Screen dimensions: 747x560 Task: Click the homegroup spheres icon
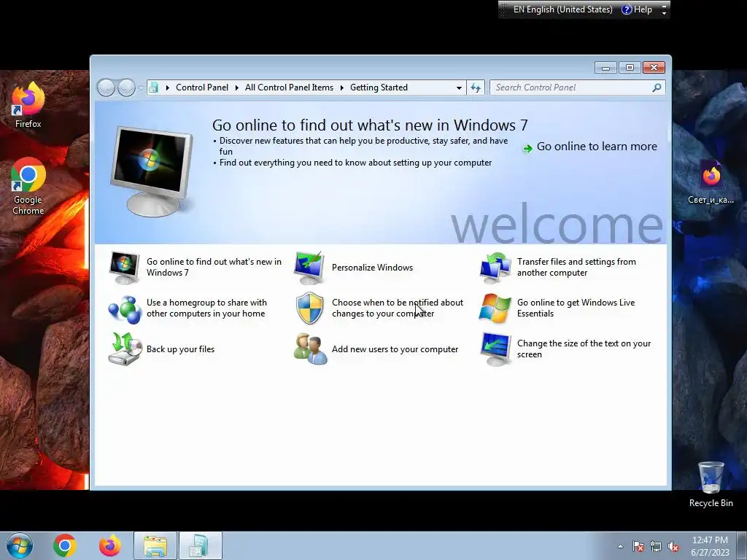[124, 308]
